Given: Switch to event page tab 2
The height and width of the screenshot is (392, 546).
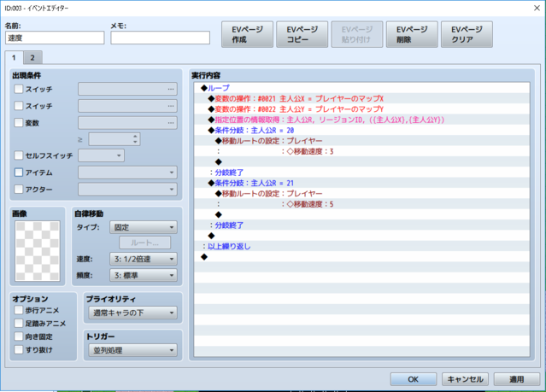Looking at the screenshot, I should click(x=32, y=58).
